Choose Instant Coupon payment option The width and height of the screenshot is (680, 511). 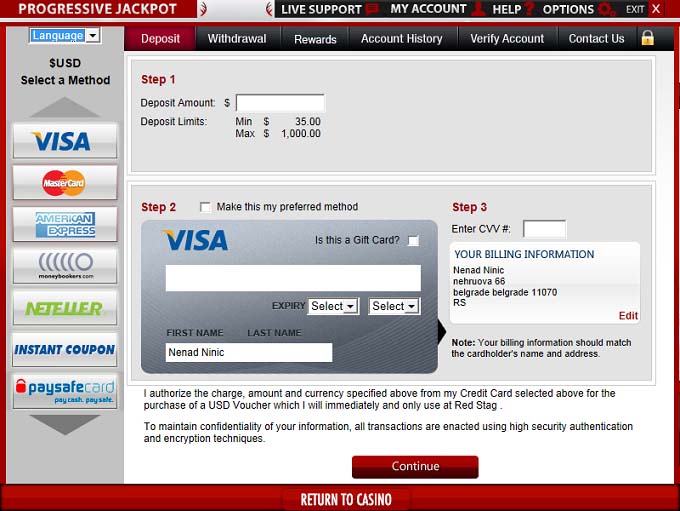(64, 349)
